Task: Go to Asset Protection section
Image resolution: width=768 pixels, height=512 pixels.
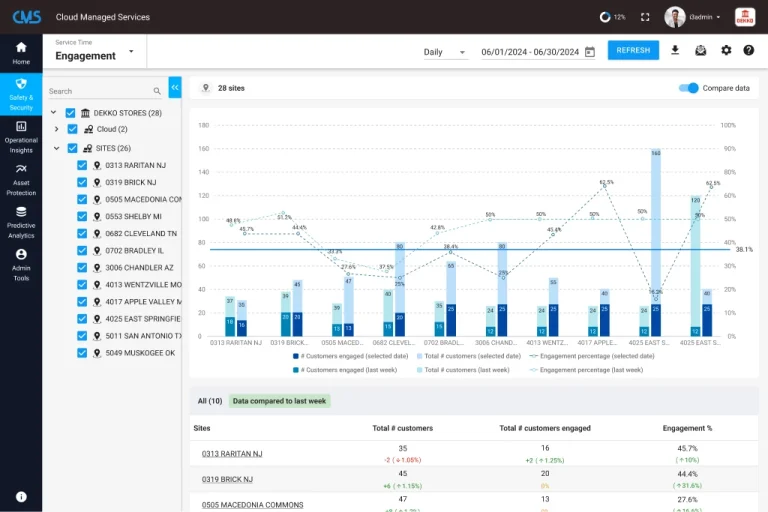Action: [x=21, y=177]
